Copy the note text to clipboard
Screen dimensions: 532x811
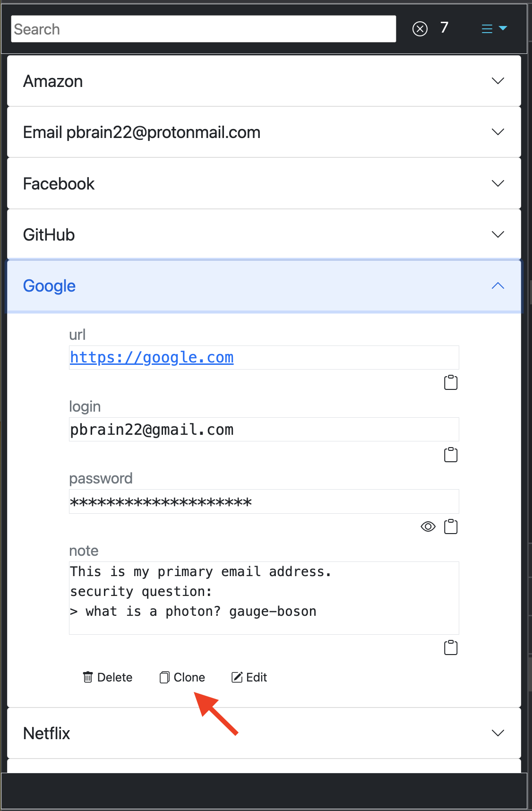(451, 647)
